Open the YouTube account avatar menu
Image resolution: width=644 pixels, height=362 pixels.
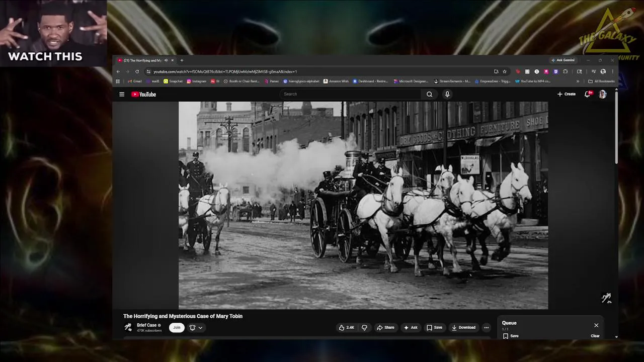click(603, 94)
